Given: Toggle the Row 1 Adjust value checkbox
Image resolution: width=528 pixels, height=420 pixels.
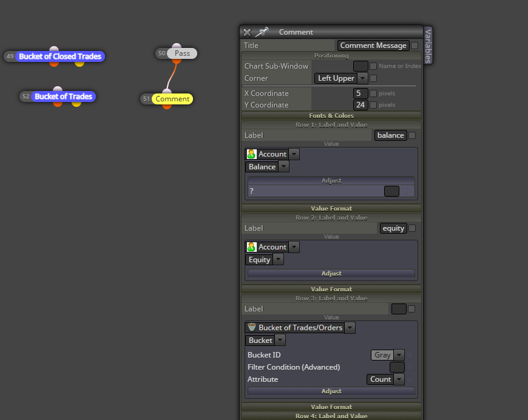Looking at the screenshot, I should (404, 191).
